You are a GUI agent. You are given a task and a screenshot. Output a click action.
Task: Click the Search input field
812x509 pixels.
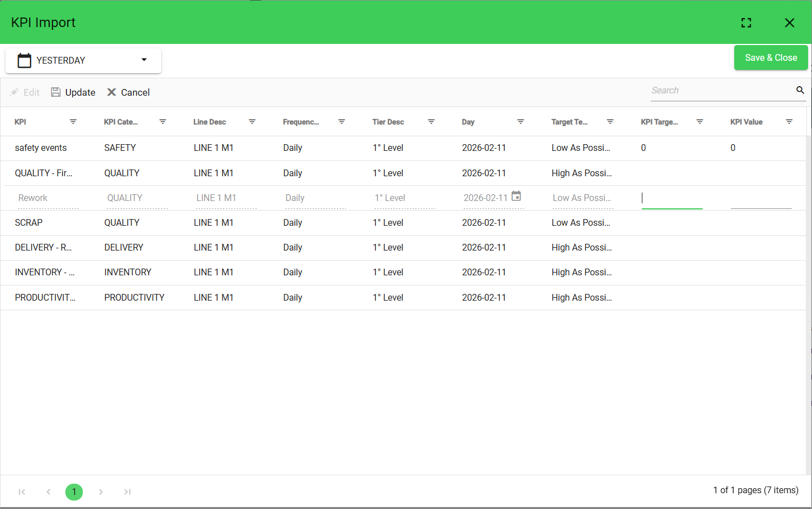[x=721, y=91]
